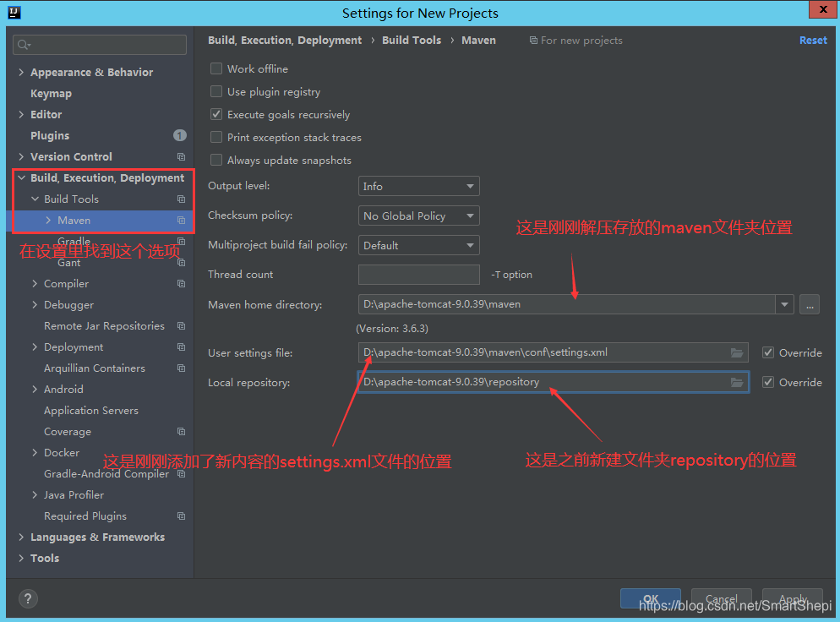Open the help question mark button
This screenshot has width=840, height=622.
pos(28,598)
